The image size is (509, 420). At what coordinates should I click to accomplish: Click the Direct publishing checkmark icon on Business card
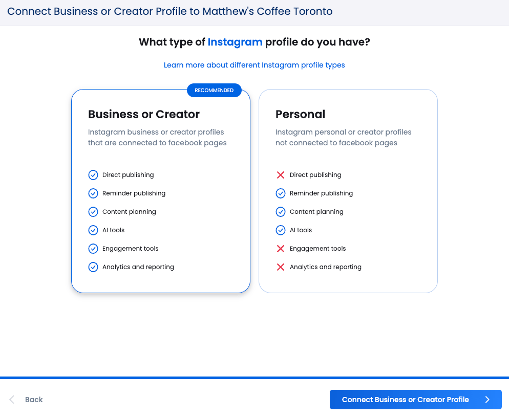pyautogui.click(x=93, y=174)
